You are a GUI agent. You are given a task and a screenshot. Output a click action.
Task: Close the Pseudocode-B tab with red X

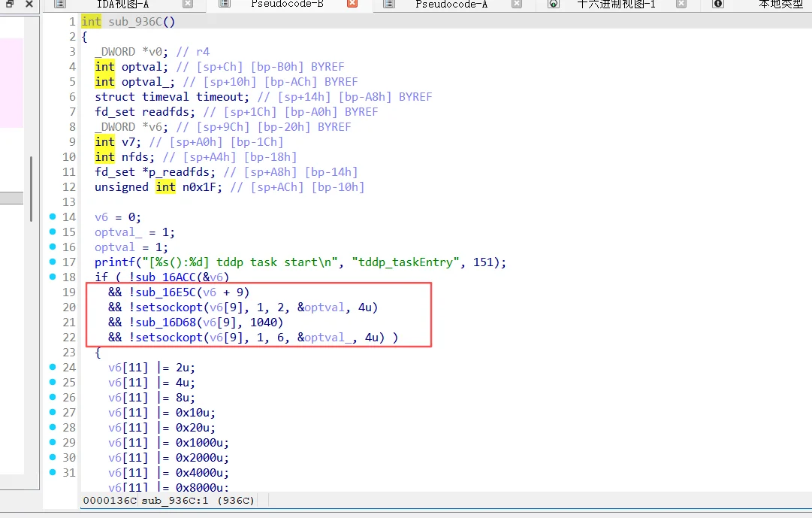coord(352,4)
